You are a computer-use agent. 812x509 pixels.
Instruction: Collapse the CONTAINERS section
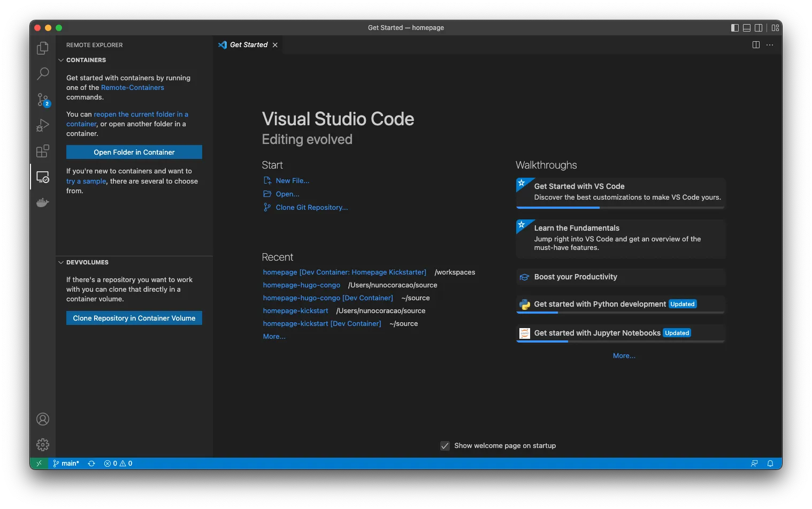(86, 60)
